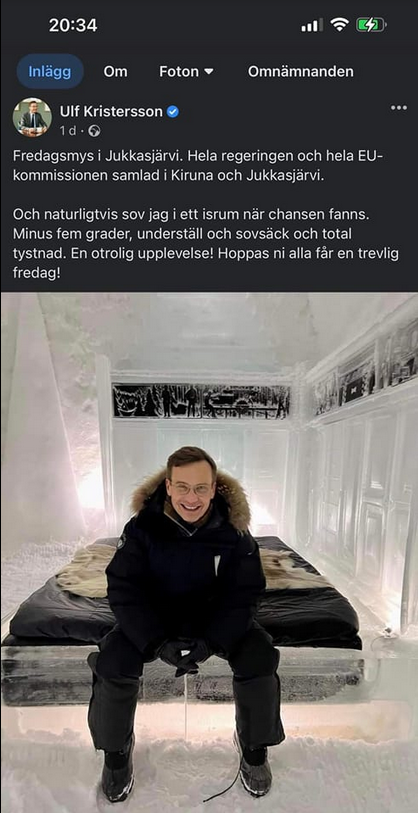Select the Foton tab label

[179, 72]
